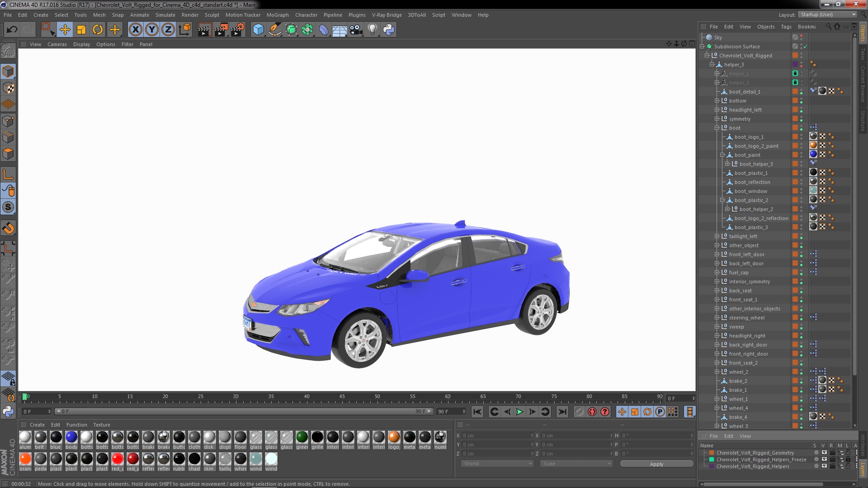Open the V-Ray Bridge menu
This screenshot has height=488, width=868.
[x=387, y=15]
